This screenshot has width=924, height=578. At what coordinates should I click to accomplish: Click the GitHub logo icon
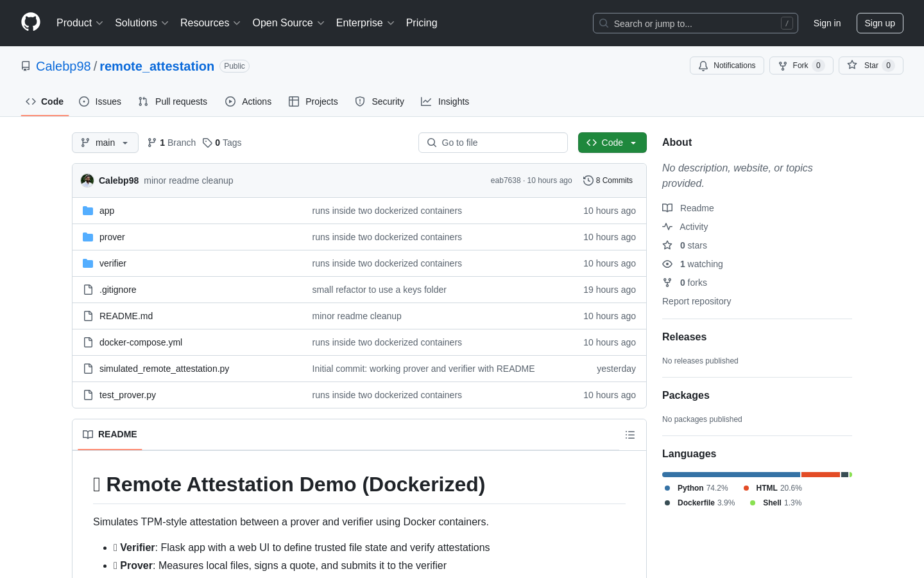point(31,22)
